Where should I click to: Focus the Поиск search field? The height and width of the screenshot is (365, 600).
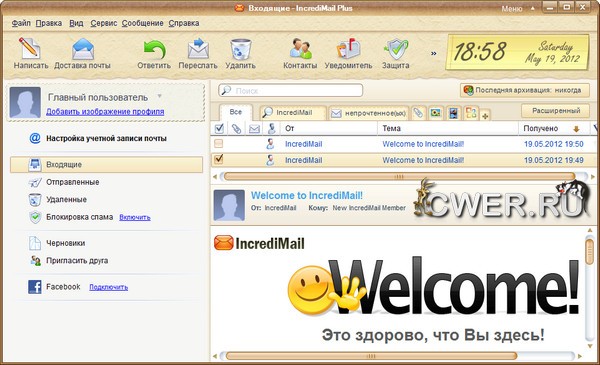click(x=290, y=91)
